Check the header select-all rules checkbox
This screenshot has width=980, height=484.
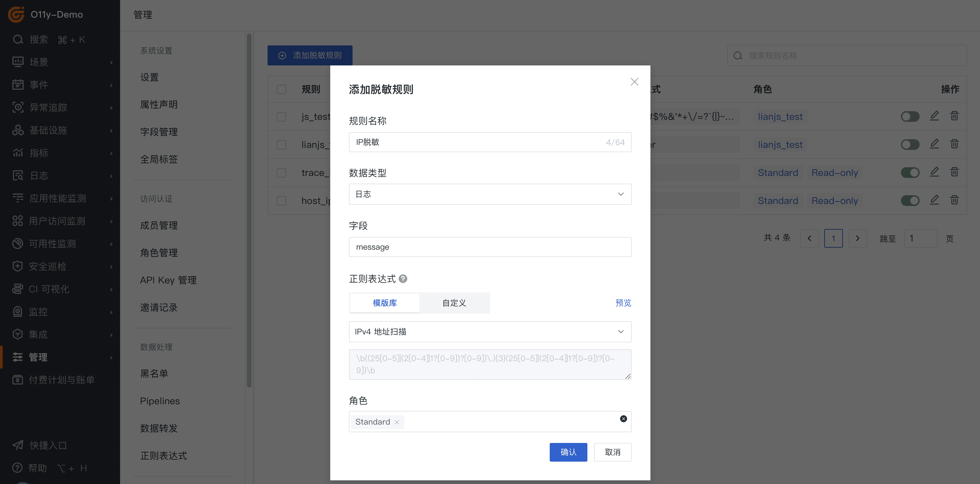click(282, 89)
